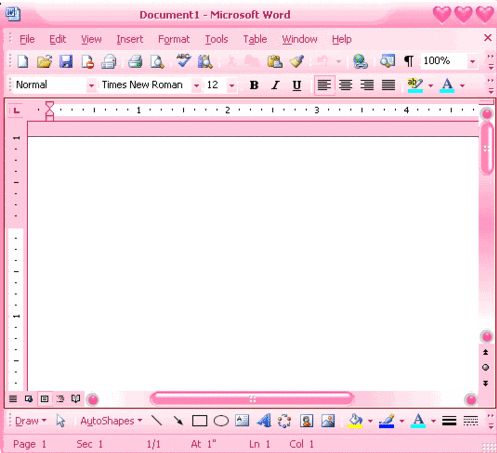This screenshot has height=453, width=497.
Task: Open Print Preview
Action: pyautogui.click(x=157, y=61)
